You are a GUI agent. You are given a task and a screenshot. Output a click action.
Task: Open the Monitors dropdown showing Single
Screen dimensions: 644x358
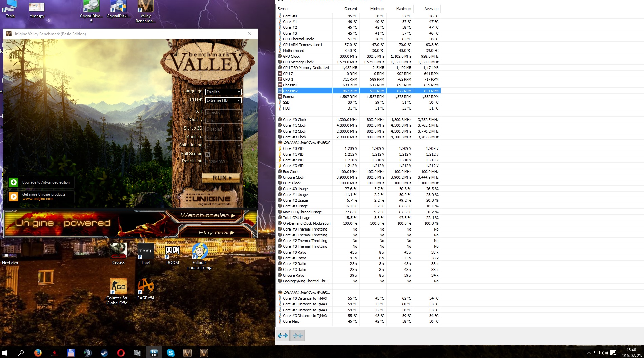(x=223, y=138)
